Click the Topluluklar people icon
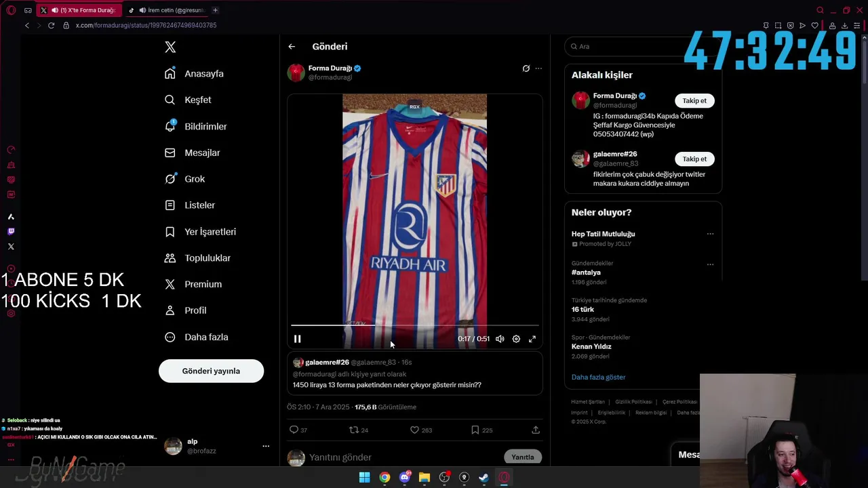Image resolution: width=868 pixels, height=488 pixels. pyautogui.click(x=170, y=258)
